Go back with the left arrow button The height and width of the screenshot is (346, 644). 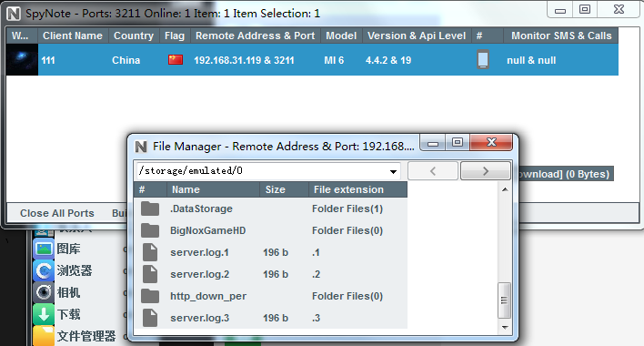[x=433, y=171]
